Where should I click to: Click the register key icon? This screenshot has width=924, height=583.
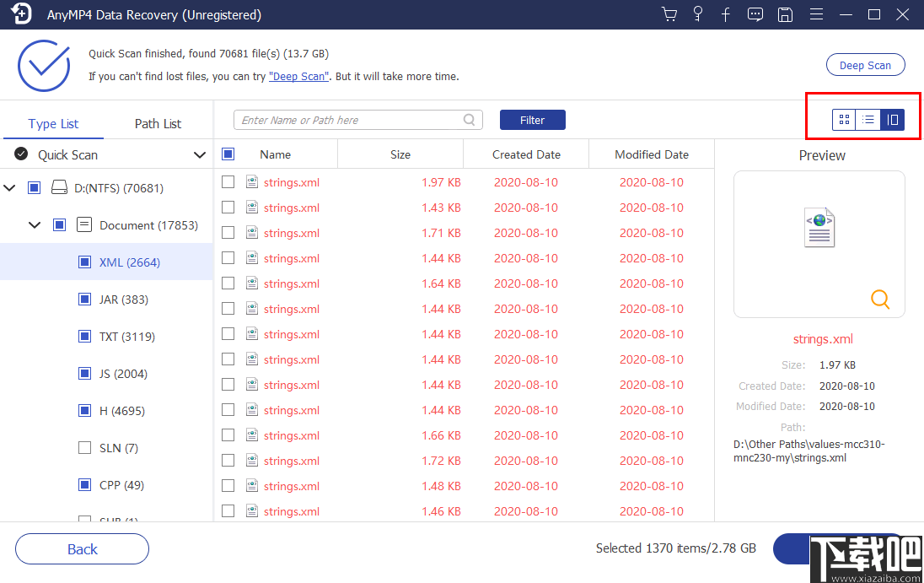coord(698,14)
